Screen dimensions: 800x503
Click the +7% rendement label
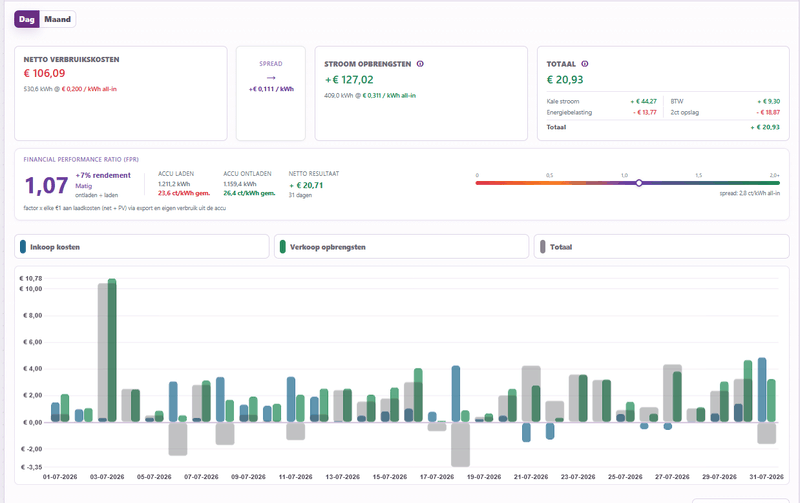coord(103,175)
